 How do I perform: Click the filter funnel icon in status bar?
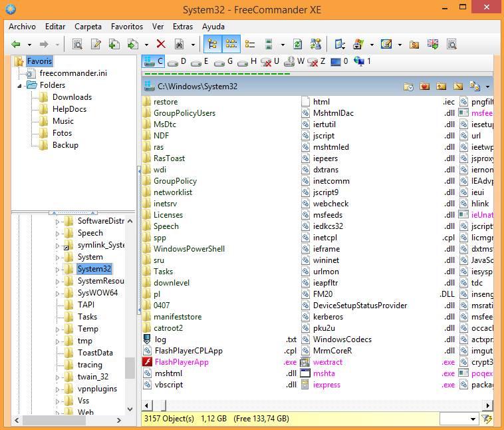(x=487, y=419)
